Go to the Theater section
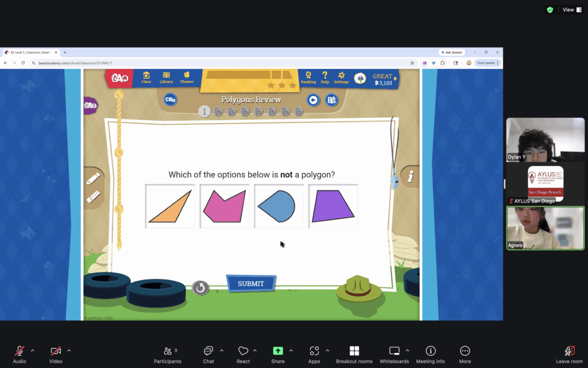The image size is (588, 368). 187,78
